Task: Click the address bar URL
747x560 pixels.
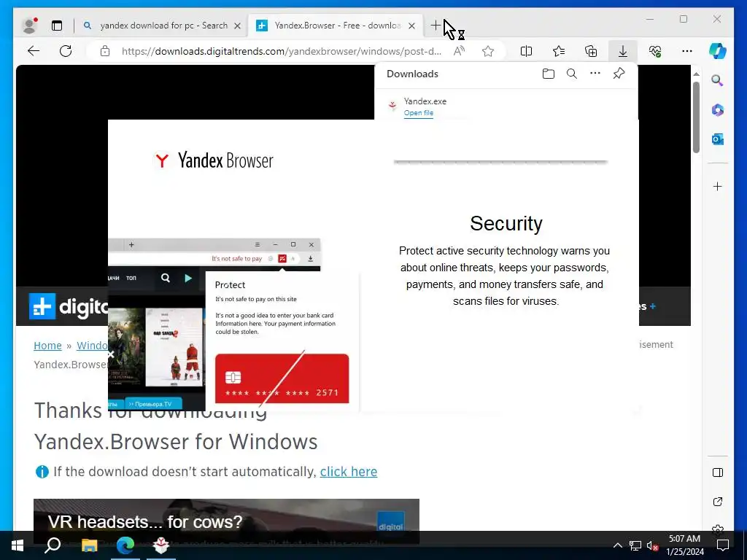Action: click(x=281, y=51)
